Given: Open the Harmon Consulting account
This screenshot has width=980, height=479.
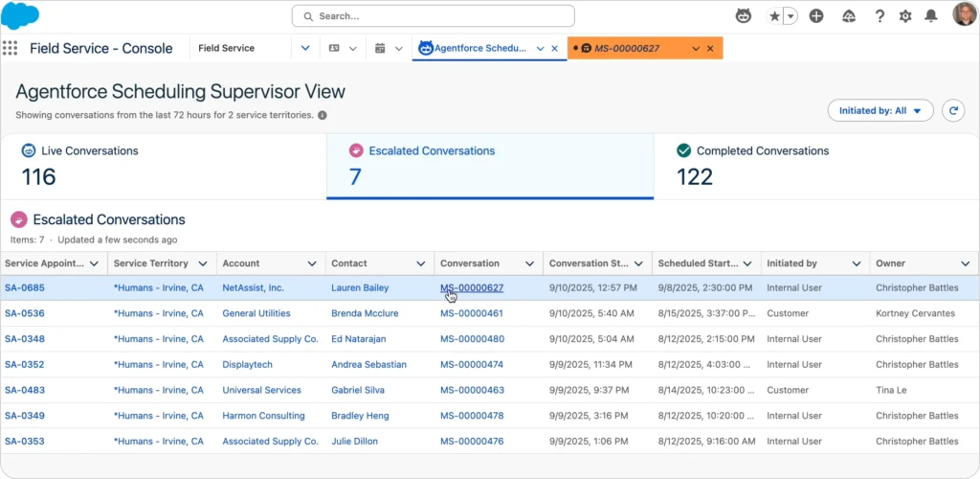Looking at the screenshot, I should click(x=264, y=415).
